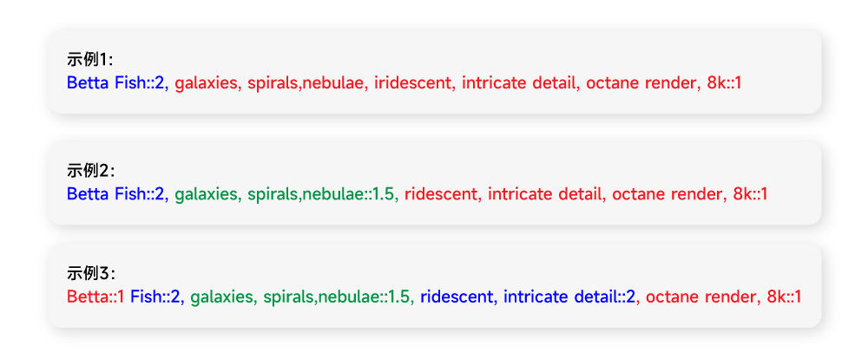868x352 pixels.
Task: Click blue 'Betta Fish::2' in example 2
Action: (x=115, y=194)
